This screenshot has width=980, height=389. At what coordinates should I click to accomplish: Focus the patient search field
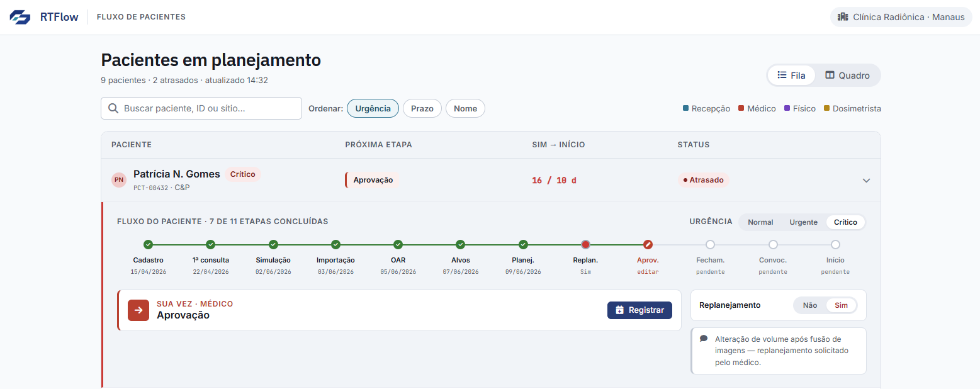tap(201, 108)
